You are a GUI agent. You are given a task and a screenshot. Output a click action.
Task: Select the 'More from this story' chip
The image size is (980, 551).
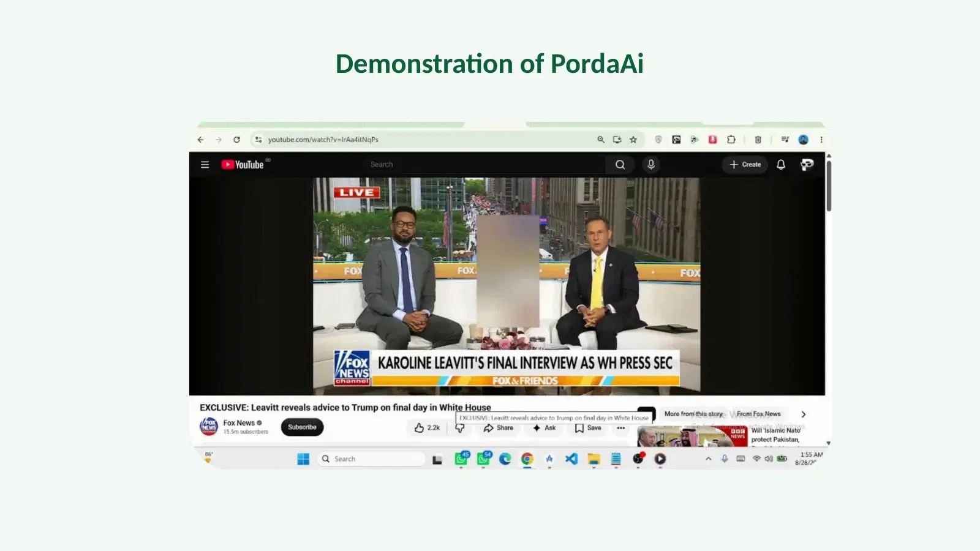coord(694,414)
